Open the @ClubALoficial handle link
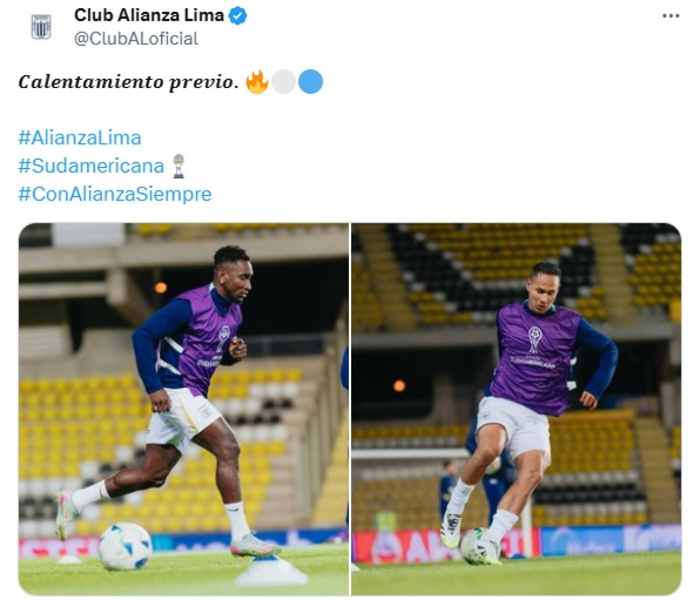Viewport: 700px width, 600px height. point(136,38)
